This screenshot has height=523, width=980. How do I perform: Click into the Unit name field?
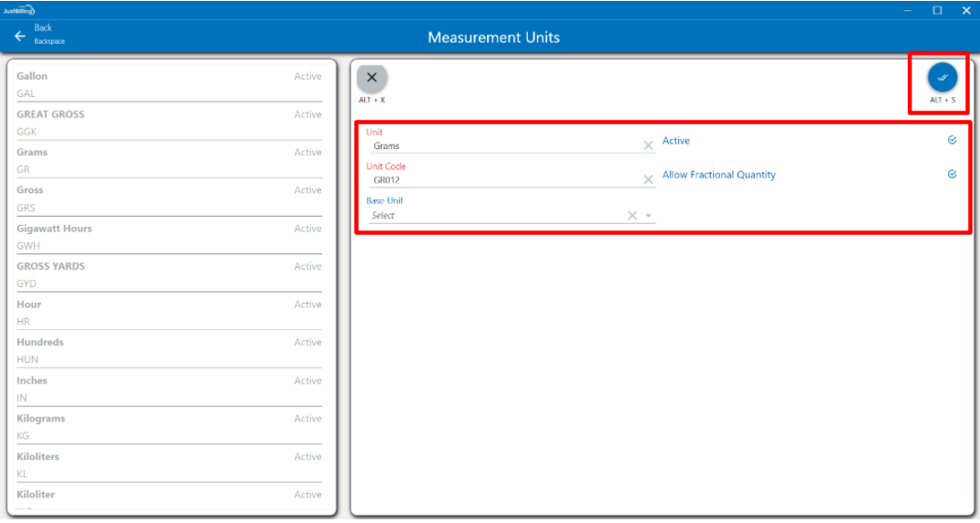pos(503,145)
